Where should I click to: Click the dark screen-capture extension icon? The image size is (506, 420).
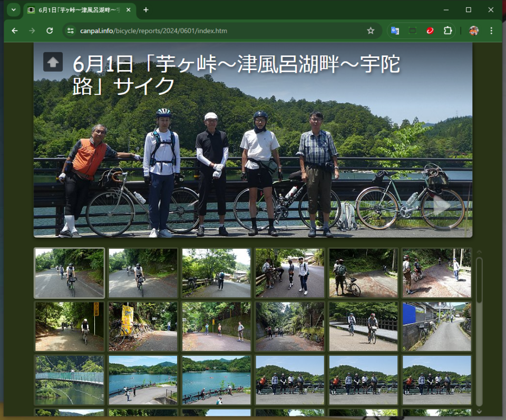click(412, 31)
